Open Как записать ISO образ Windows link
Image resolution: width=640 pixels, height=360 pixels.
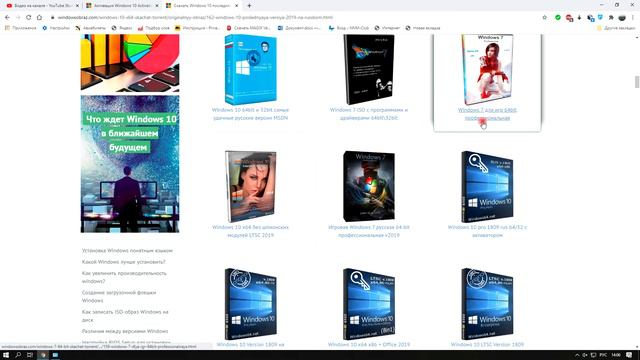(125, 316)
